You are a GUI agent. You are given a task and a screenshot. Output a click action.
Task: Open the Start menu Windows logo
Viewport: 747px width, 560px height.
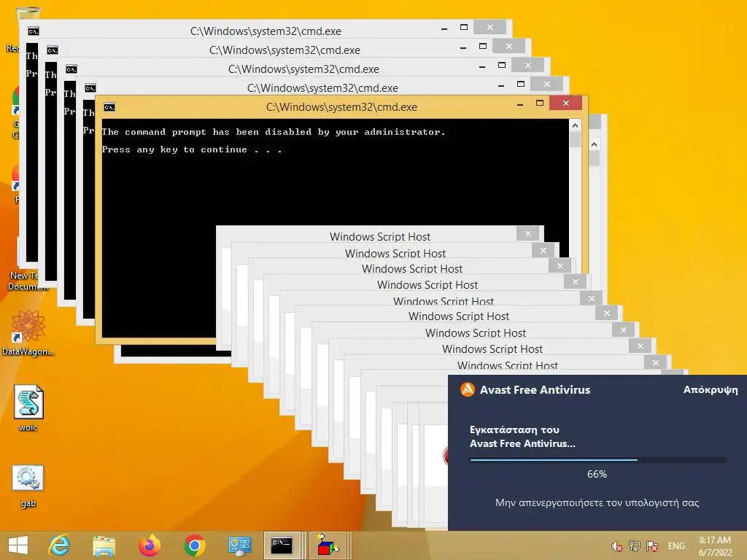[18, 545]
